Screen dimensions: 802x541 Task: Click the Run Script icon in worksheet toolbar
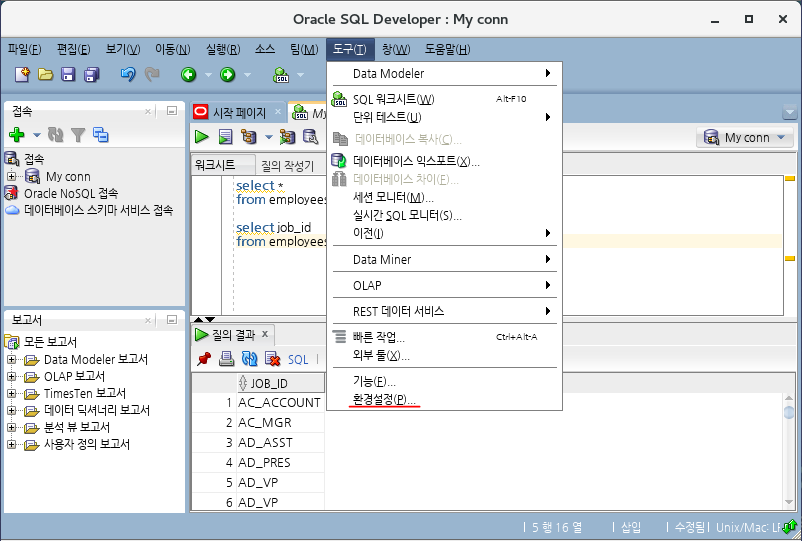pos(226,137)
